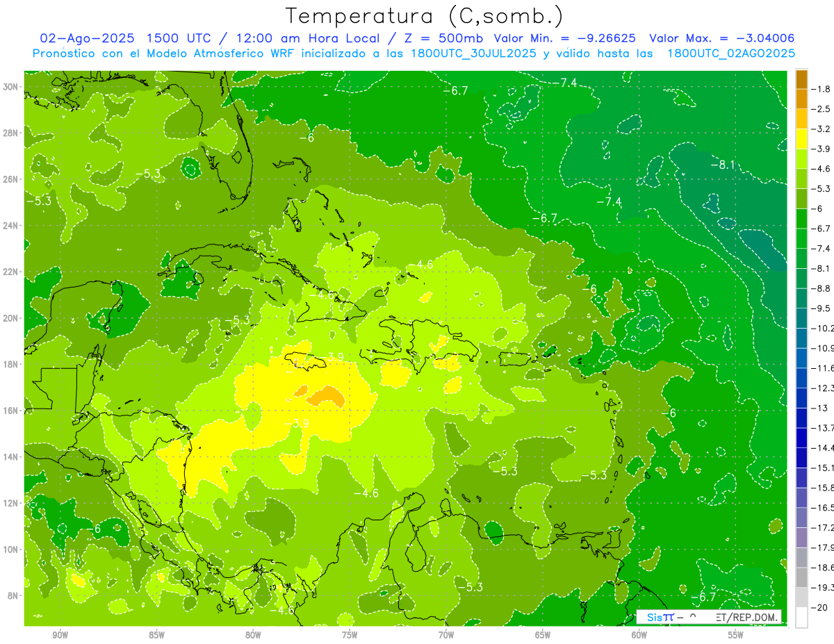Image resolution: width=834 pixels, height=644 pixels.
Task: Click the -20 label on the color bar
Action: pos(819,607)
